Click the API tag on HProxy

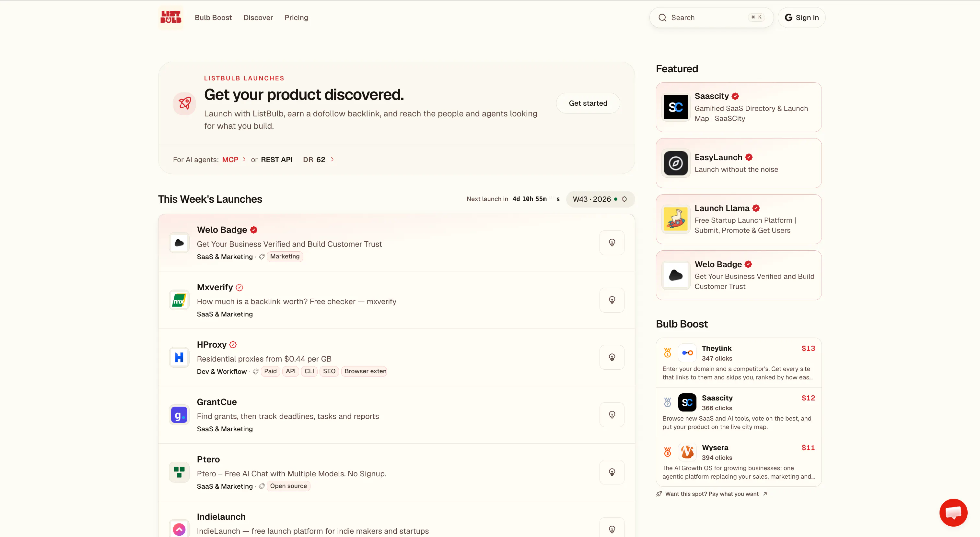pyautogui.click(x=290, y=371)
